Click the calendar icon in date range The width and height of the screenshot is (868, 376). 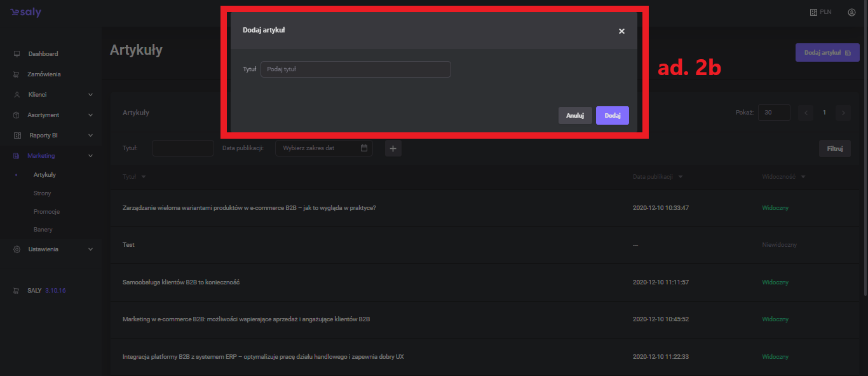tap(364, 148)
